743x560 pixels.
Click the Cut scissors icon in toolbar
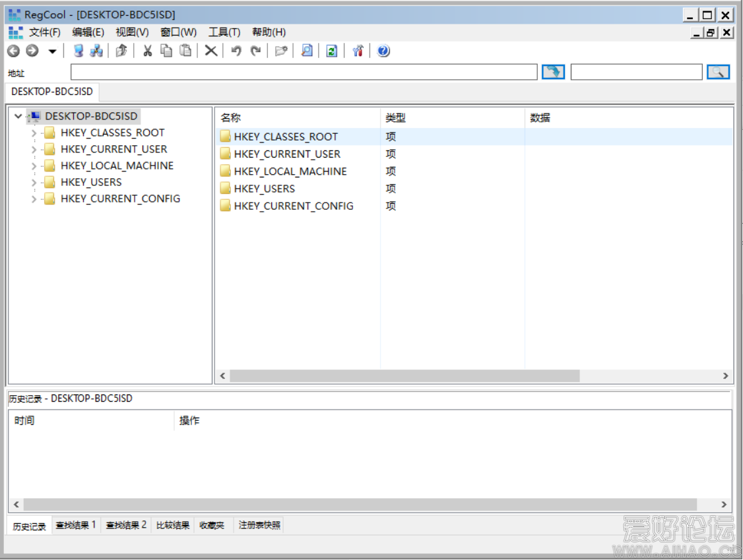(148, 51)
